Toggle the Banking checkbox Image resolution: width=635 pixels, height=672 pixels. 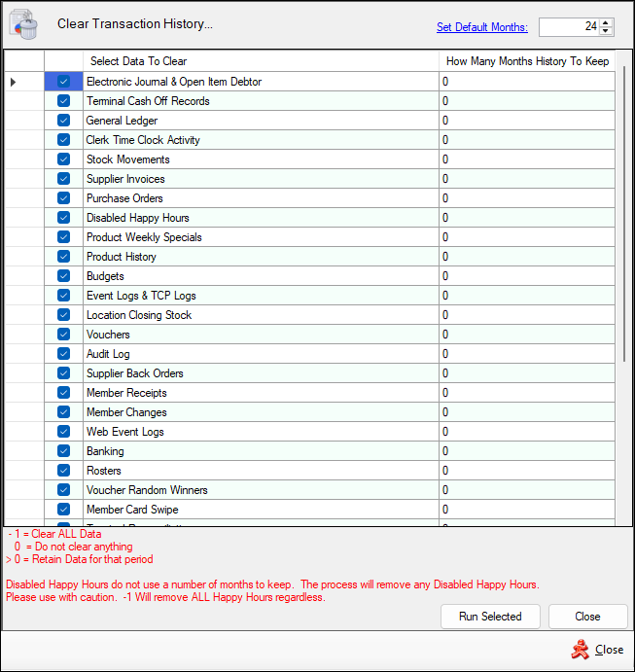63,451
